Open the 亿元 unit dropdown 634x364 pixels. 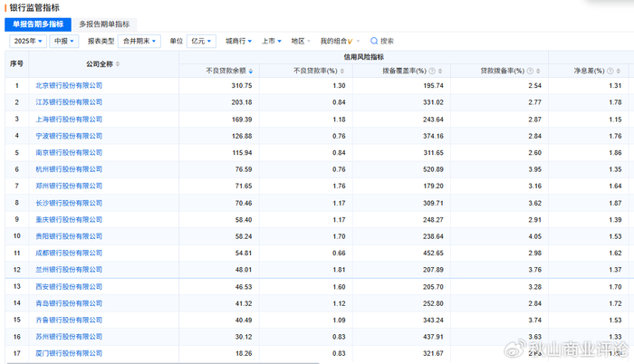[x=203, y=41]
